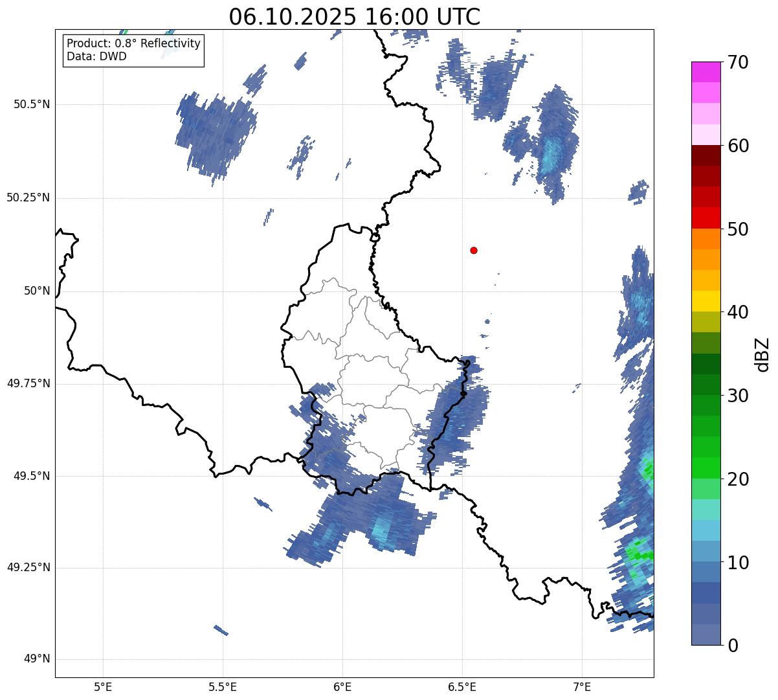778x700 pixels.
Task: Click the 'Product: 0.8° Reflectivity' label
Action: (134, 43)
